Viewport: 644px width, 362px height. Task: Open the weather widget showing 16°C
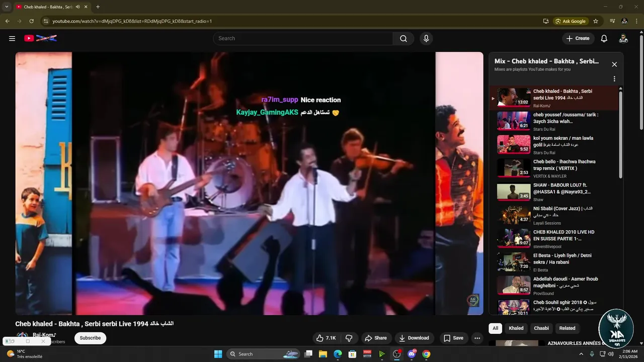(24, 354)
